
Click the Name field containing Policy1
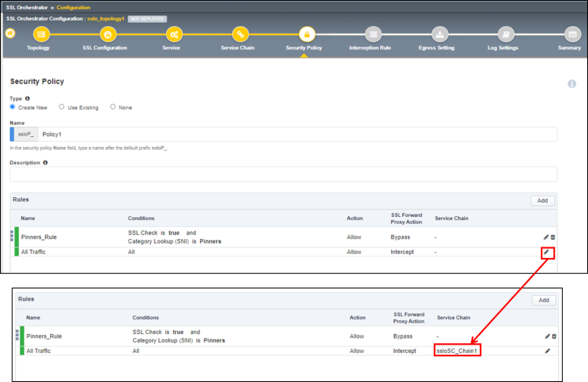pyautogui.click(x=297, y=135)
